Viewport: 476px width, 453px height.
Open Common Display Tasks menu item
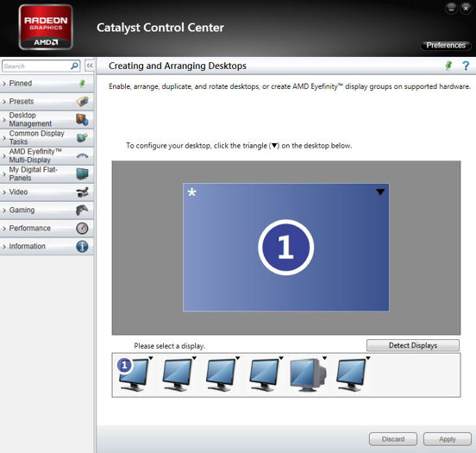[x=47, y=138]
